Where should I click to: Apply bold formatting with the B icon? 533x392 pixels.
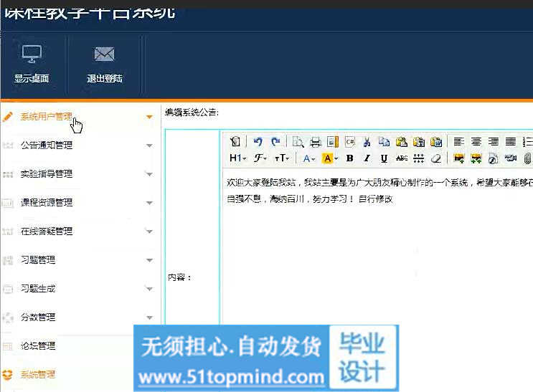pyautogui.click(x=349, y=158)
